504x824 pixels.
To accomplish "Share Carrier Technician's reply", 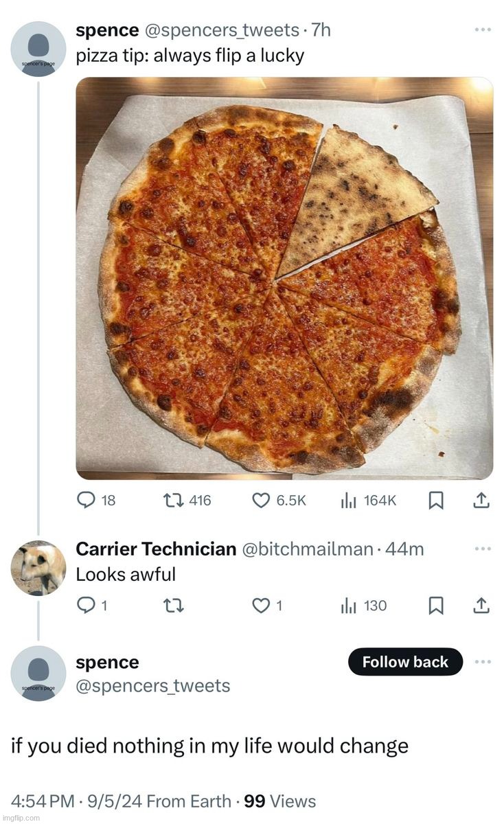I will (482, 606).
